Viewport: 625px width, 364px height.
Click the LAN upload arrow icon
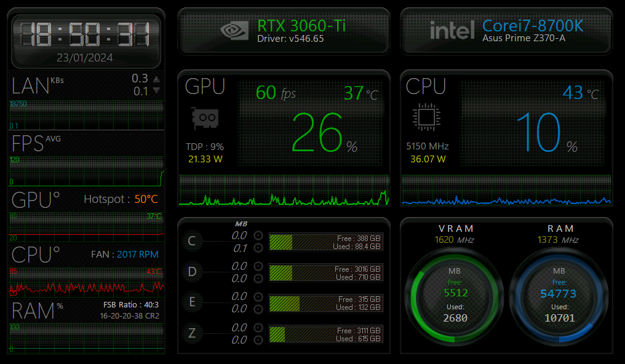[157, 79]
